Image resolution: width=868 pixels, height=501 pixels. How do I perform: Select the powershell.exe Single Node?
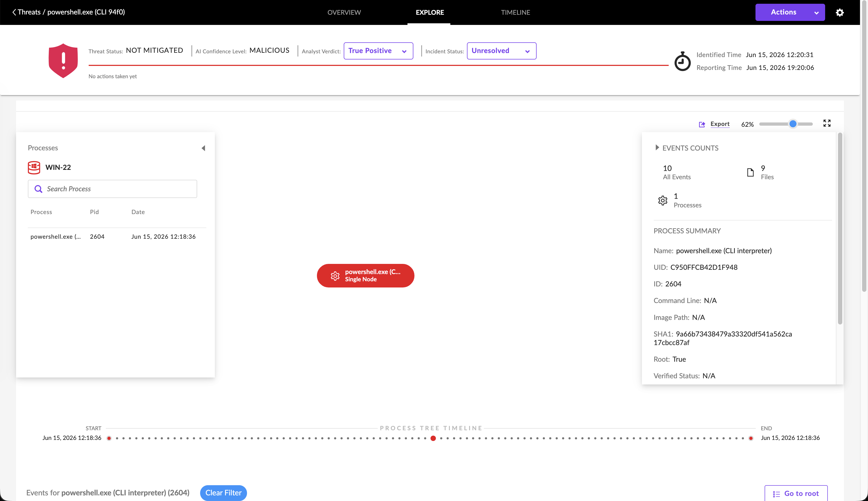[365, 276]
